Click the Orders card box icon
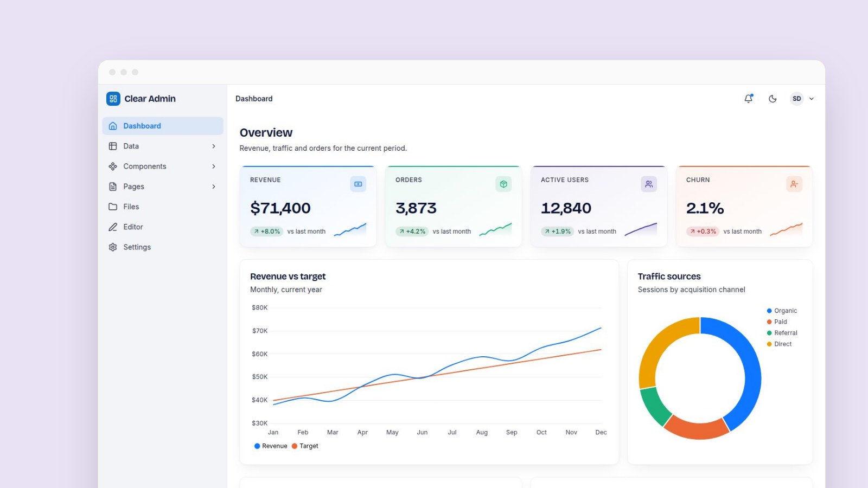 503,184
